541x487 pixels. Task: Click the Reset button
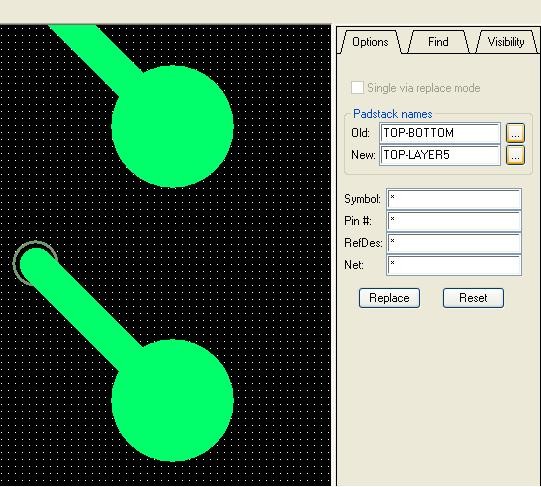pyautogui.click(x=473, y=298)
